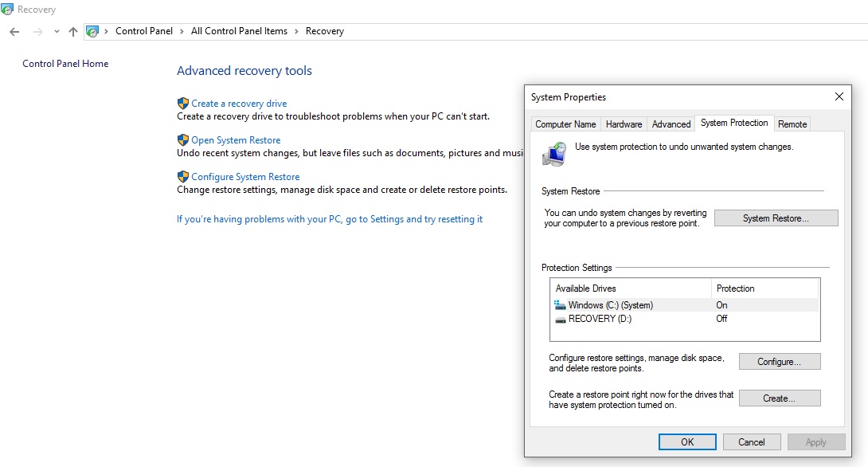Expand the chevron after All Control Panel Items
This screenshot has width=868, height=467.
coord(296,32)
